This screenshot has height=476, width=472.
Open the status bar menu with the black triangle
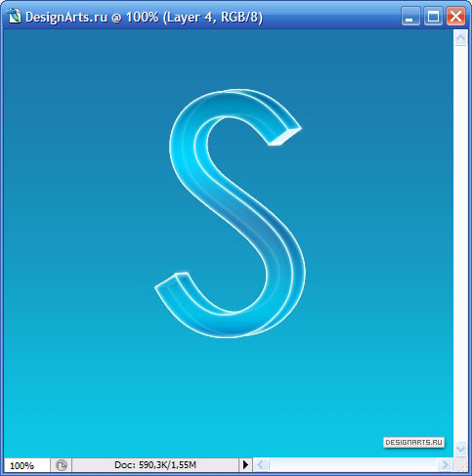[245, 465]
